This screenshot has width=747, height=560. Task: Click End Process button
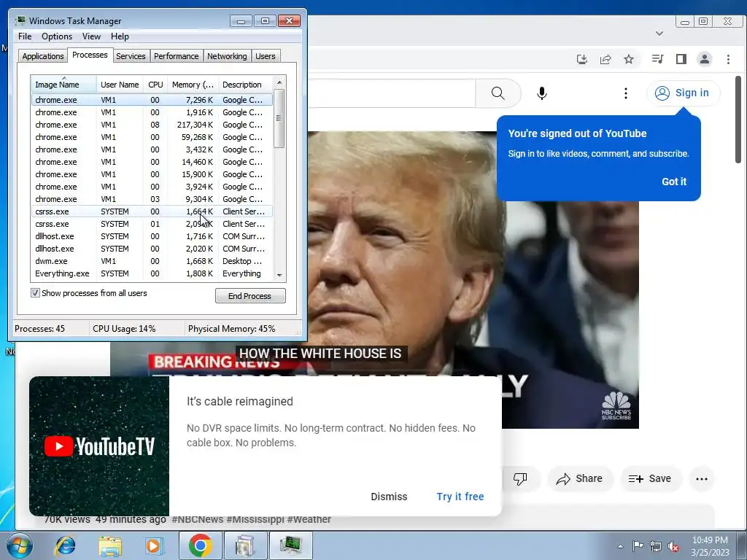(250, 296)
